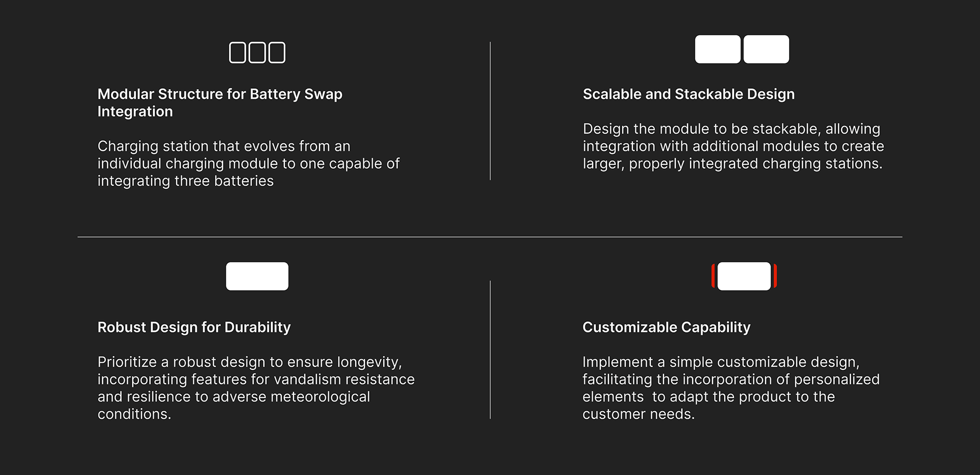This screenshot has width=980, height=475.
Task: Select the paragraph about stackable charging modules
Action: [733, 146]
